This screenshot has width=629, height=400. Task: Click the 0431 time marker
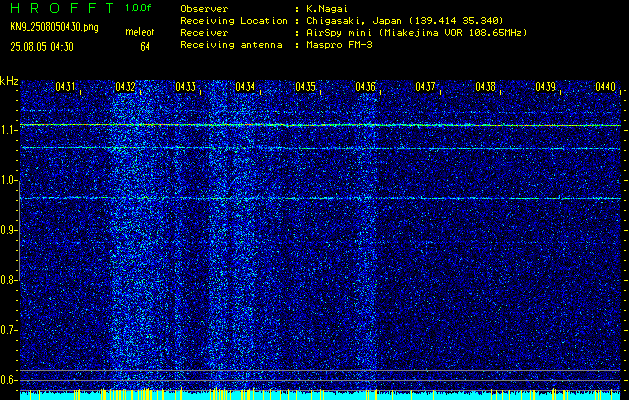coord(65,86)
